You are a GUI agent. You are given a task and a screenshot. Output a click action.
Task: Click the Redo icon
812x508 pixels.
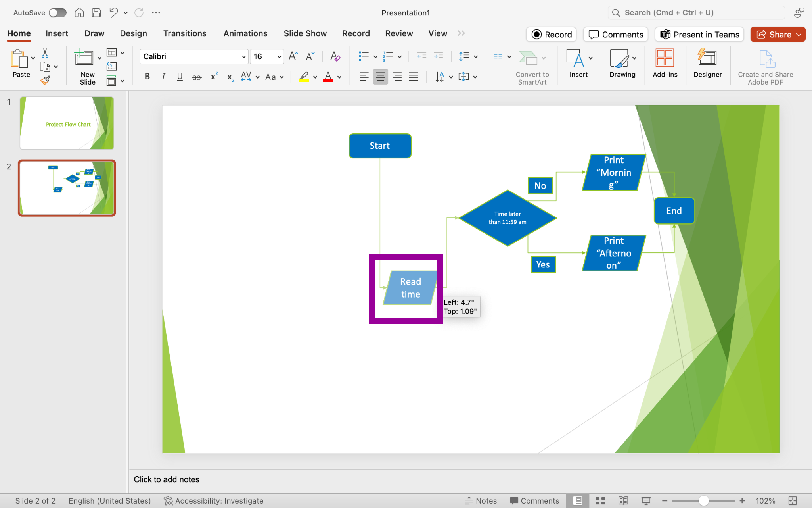click(139, 13)
